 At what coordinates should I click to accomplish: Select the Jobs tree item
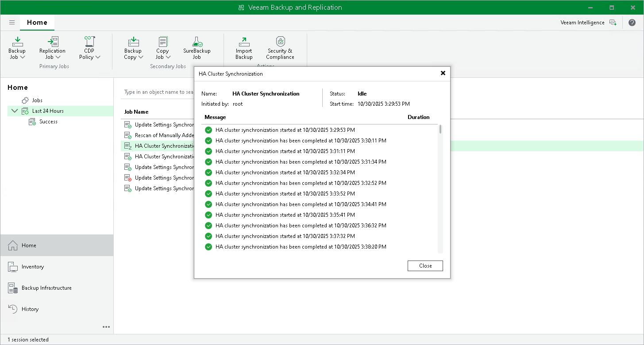(37, 100)
